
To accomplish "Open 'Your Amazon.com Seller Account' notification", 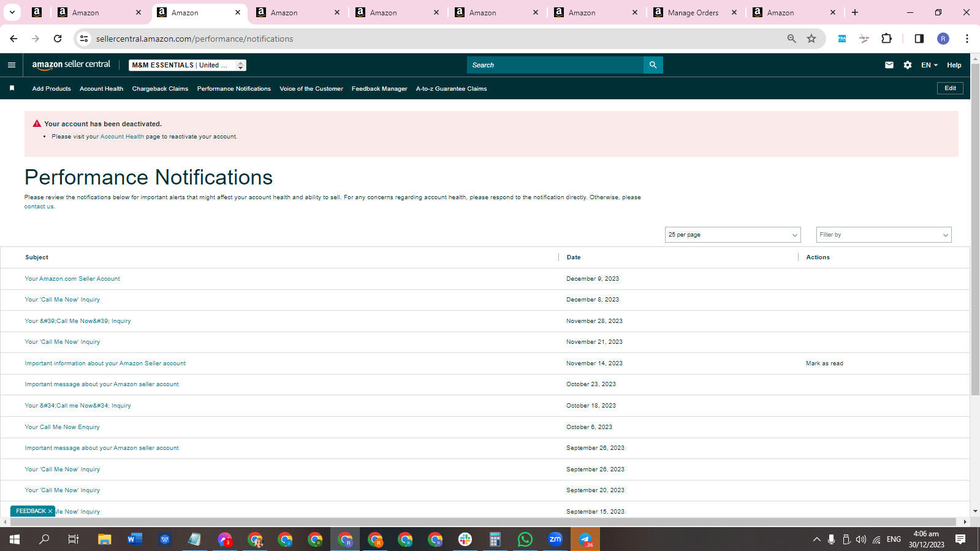I will pos(72,279).
